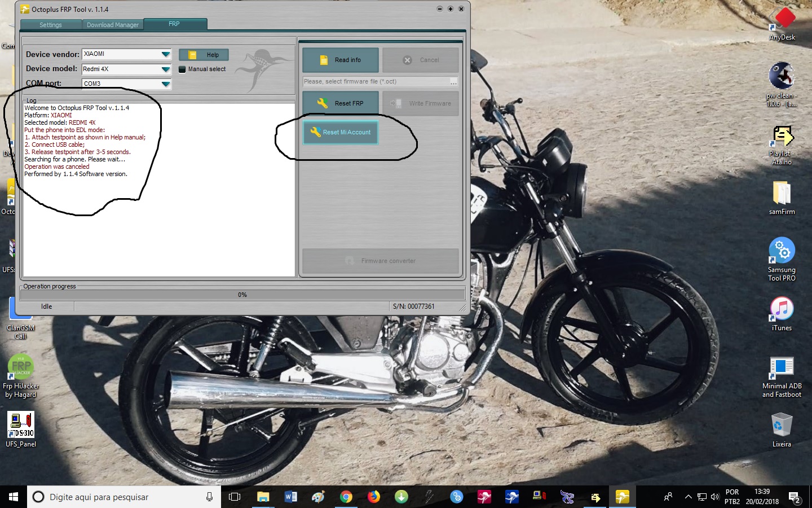Show hidden system tray icons
The width and height of the screenshot is (812, 508).
coord(688,497)
